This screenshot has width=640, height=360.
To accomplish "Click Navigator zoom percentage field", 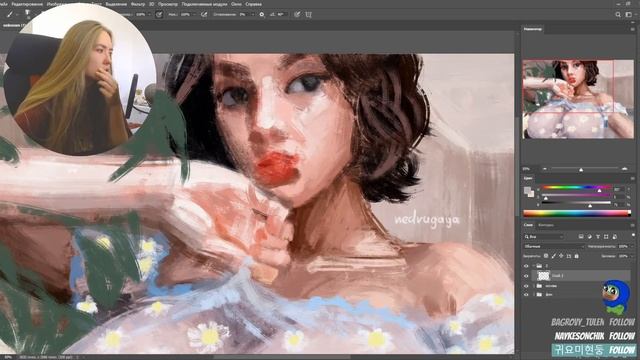I will (527, 169).
